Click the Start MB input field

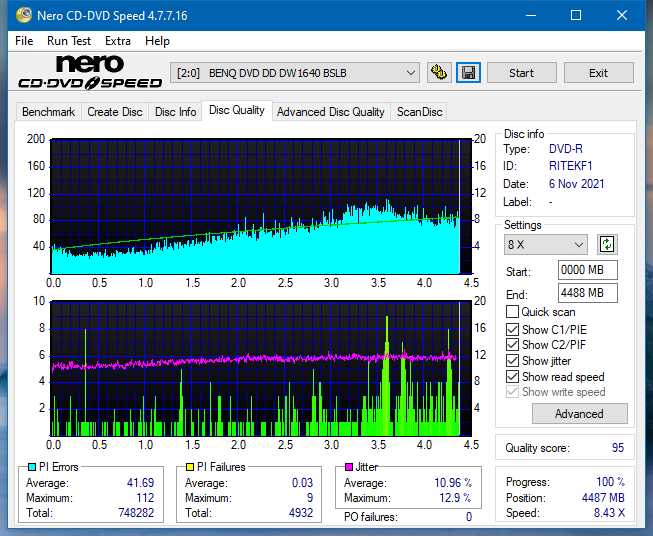pos(587,270)
